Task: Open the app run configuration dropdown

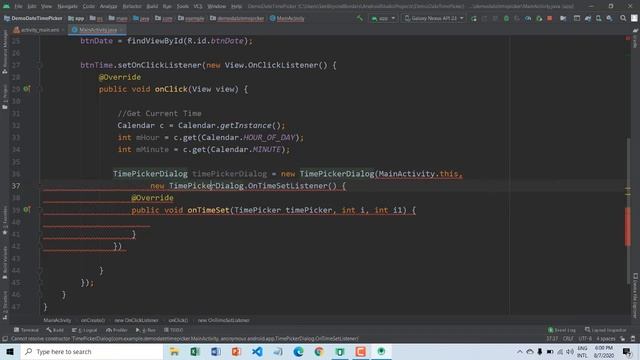Action: (383, 18)
